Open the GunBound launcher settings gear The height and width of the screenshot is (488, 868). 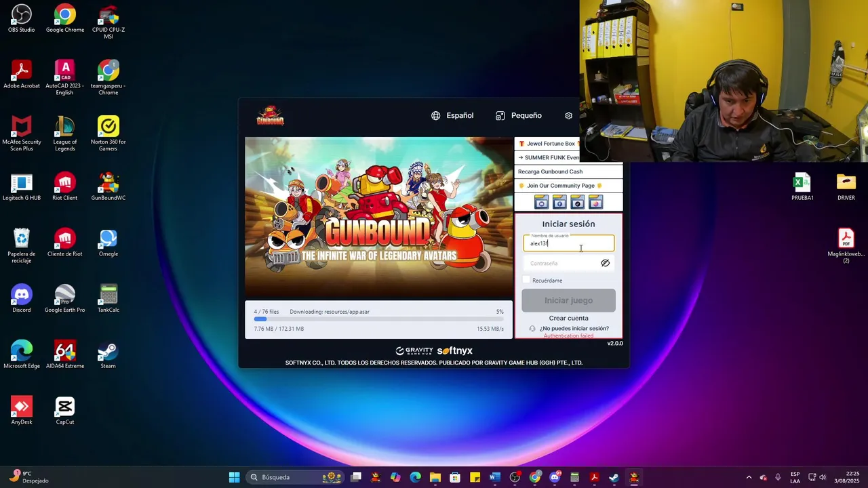click(x=568, y=116)
